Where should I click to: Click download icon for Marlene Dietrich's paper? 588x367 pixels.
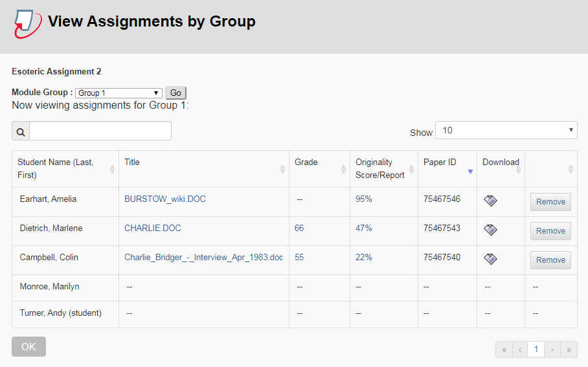point(490,230)
